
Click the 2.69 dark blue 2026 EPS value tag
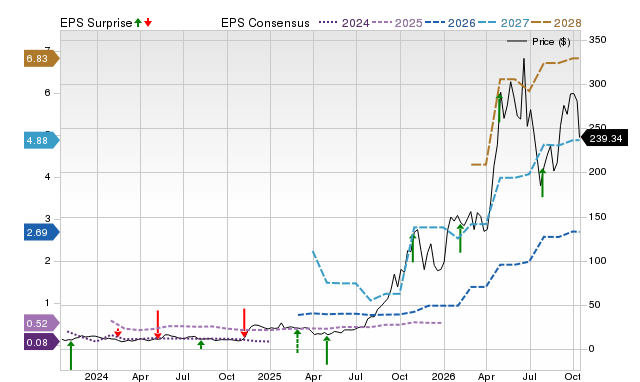[x=42, y=233]
